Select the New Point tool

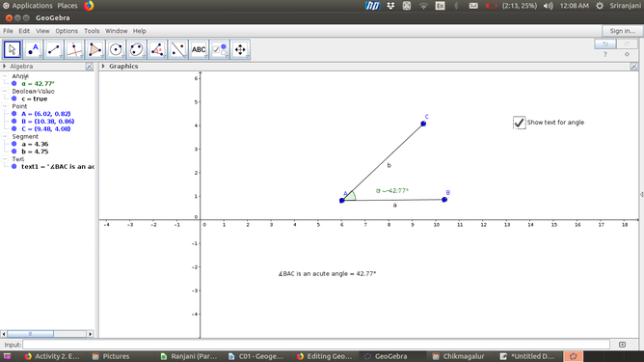[x=33, y=50]
